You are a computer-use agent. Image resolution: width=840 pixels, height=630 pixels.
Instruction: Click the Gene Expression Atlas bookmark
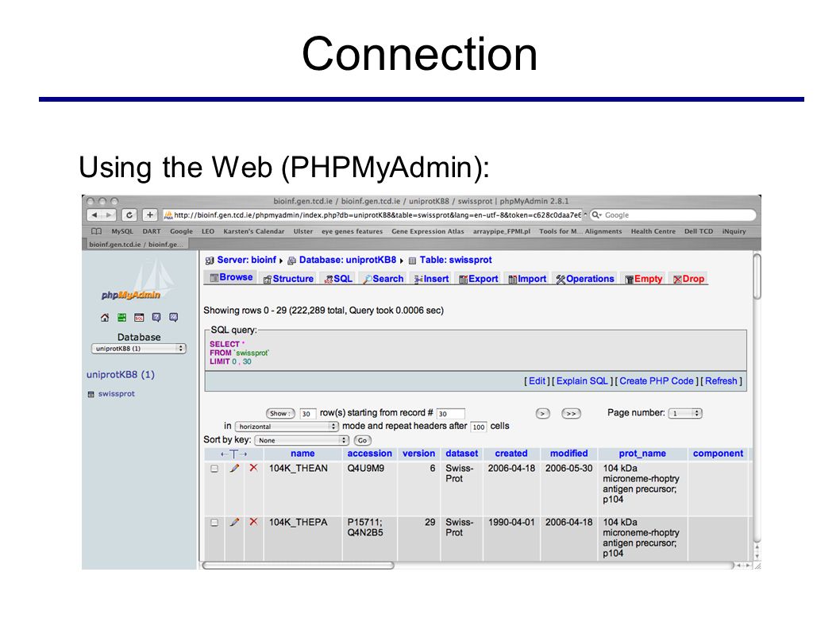click(x=427, y=232)
